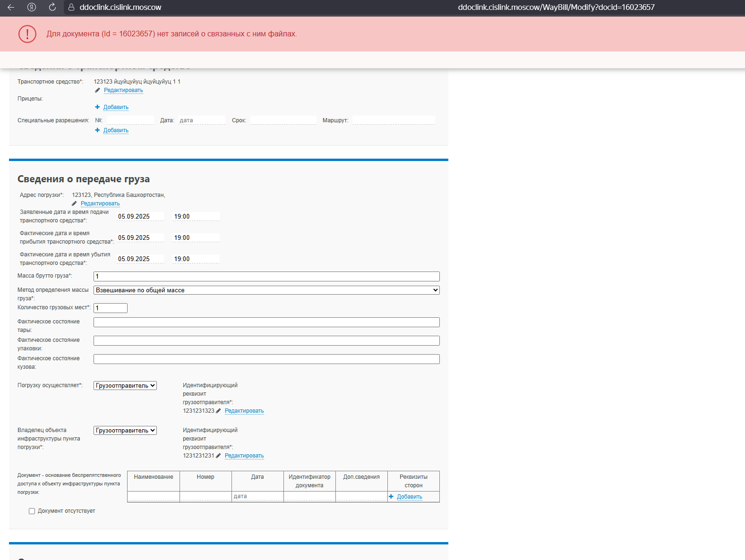The height and width of the screenshot is (560, 745).
Task: Click Редактировать link next to 1231231231
Action: (244, 456)
